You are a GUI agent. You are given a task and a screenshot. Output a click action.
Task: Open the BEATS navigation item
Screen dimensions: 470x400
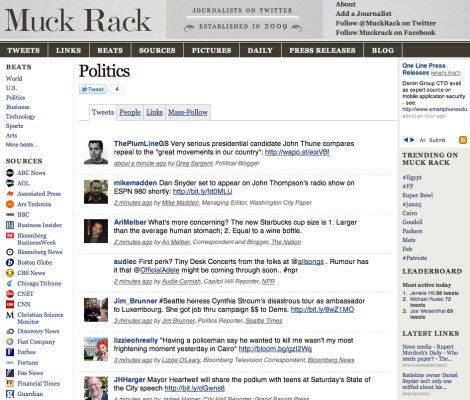[110, 50]
